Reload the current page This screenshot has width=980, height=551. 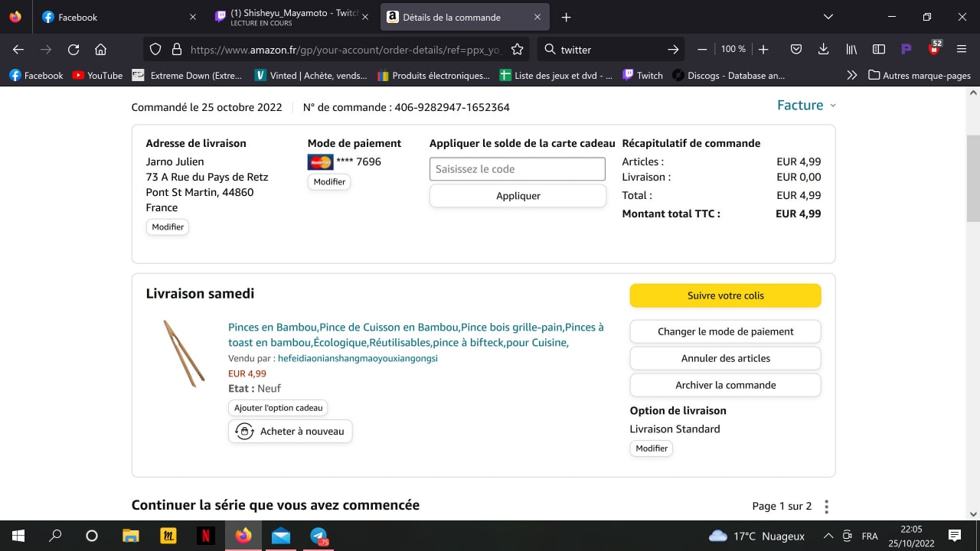click(x=73, y=50)
